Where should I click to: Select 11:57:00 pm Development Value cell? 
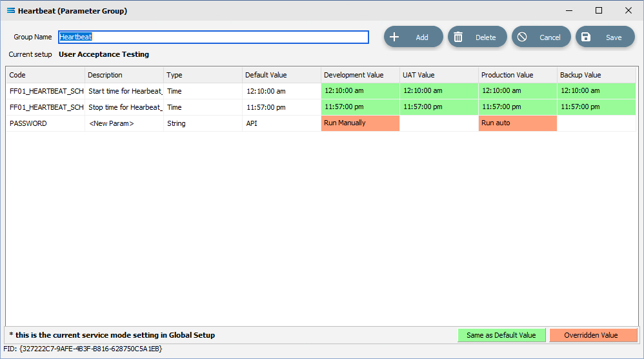(x=360, y=107)
